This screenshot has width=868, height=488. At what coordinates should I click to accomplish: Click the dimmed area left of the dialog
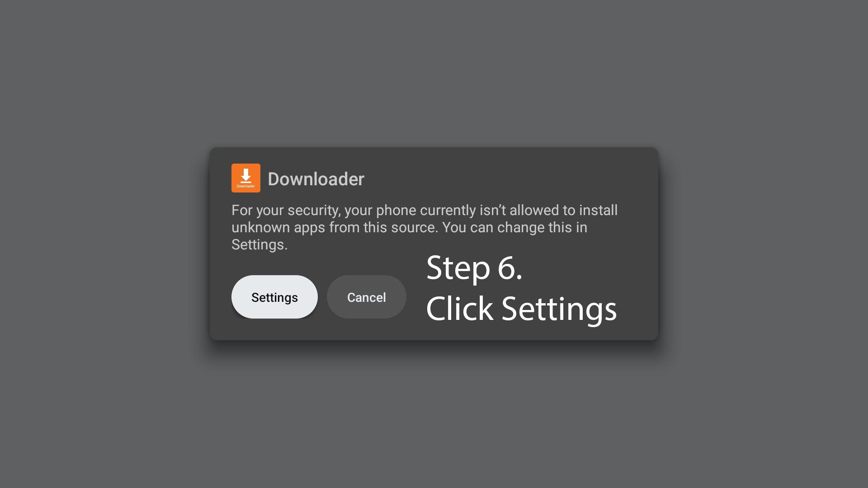pyautogui.click(x=104, y=244)
